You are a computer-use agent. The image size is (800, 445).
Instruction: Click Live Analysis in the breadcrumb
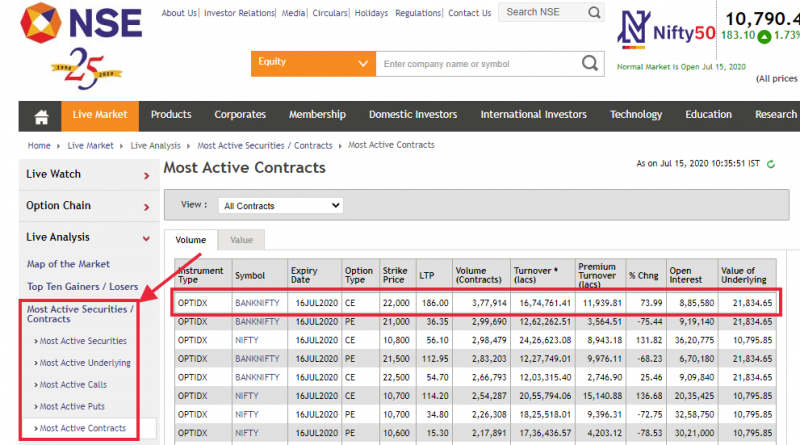click(x=156, y=145)
